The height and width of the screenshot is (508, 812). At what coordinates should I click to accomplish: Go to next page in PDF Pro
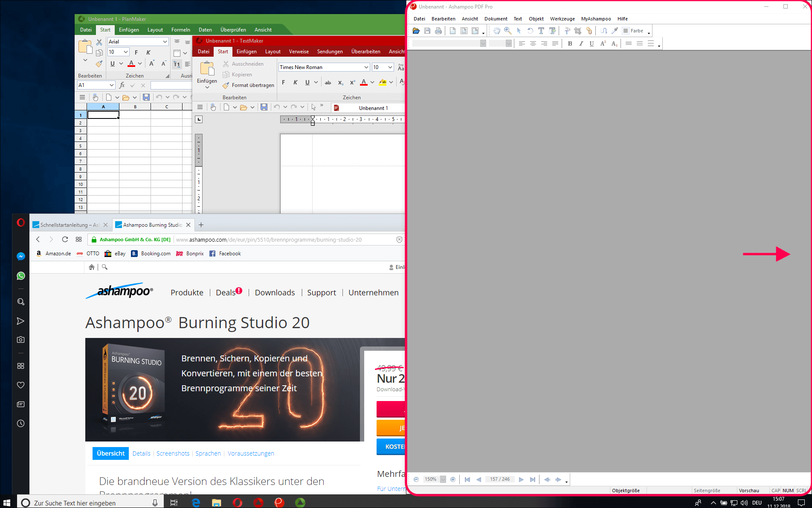[x=521, y=479]
